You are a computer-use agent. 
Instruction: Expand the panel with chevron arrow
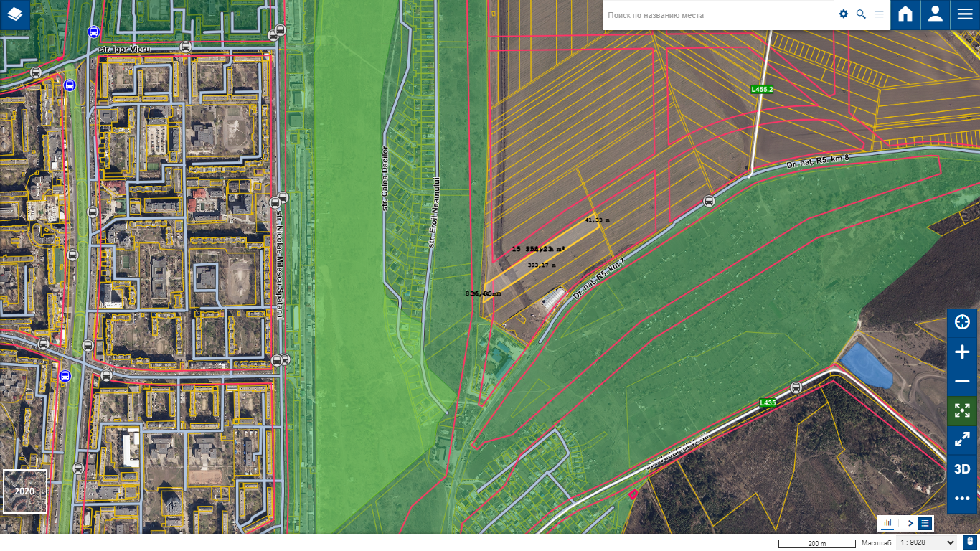coord(910,524)
